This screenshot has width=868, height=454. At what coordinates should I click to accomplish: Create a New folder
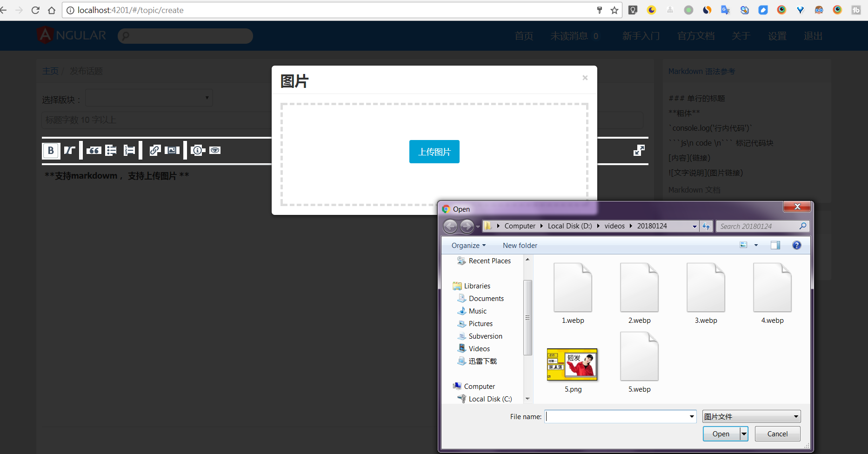(x=520, y=246)
